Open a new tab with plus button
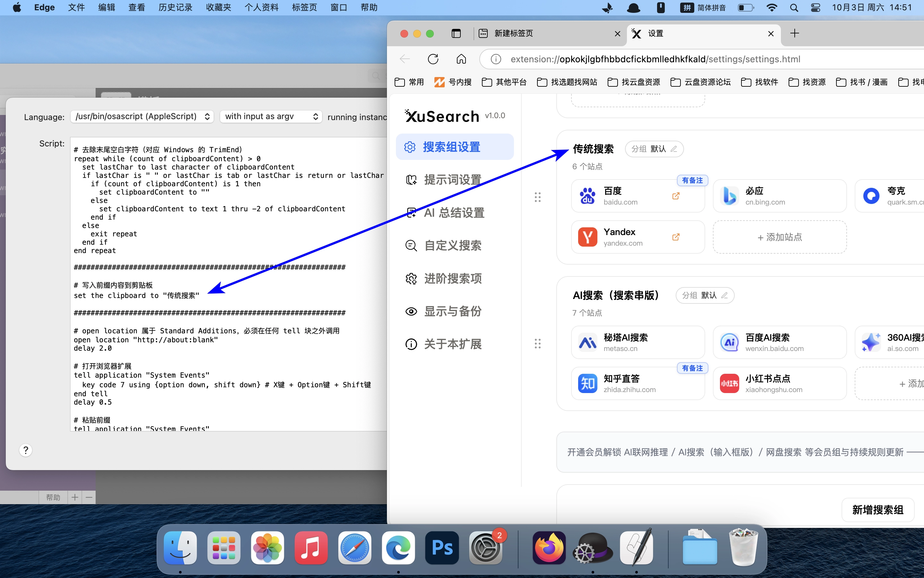Screen dimensions: 924x578 [795, 33]
